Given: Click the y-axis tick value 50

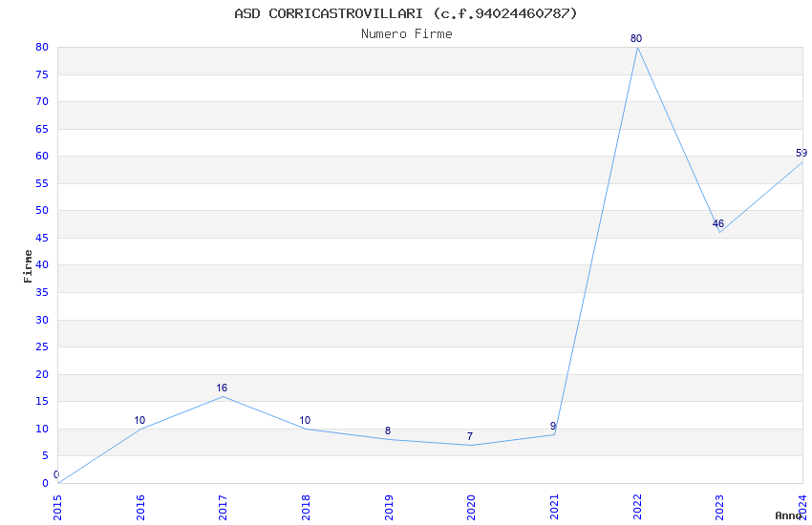Looking at the screenshot, I should (42, 210).
